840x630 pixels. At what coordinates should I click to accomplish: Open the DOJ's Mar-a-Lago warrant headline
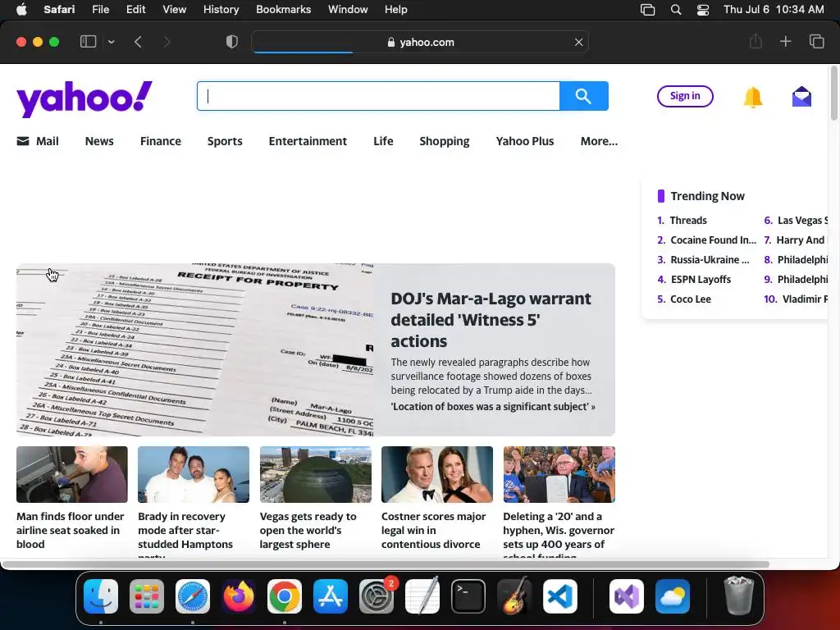(x=491, y=320)
